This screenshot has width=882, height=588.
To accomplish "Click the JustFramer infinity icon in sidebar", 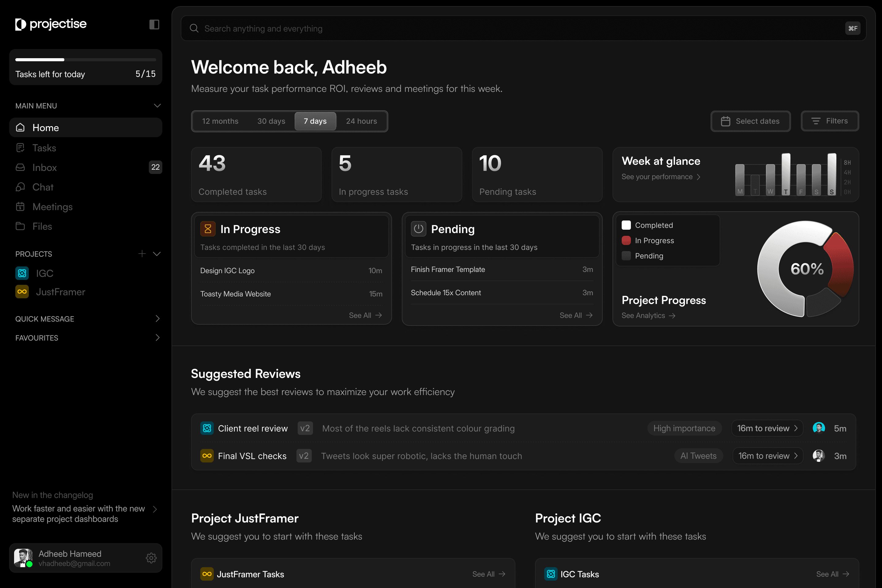I will (22, 292).
